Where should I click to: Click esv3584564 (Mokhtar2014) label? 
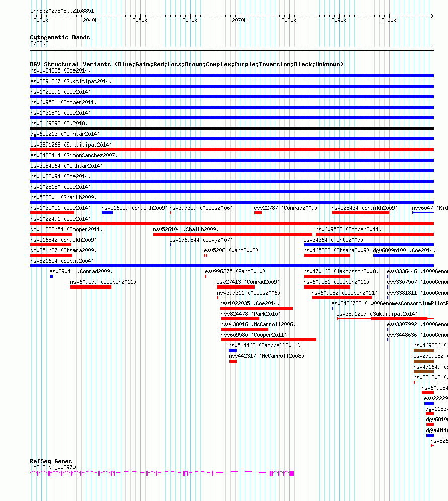pos(66,166)
